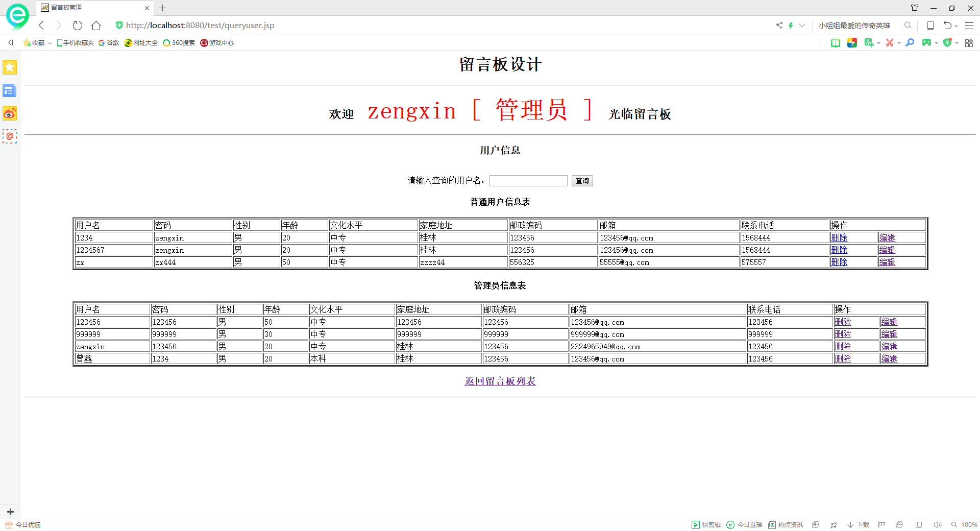Click 热点资讯 in status bar
Screen dimensions: 980x531
pyautogui.click(x=786, y=525)
